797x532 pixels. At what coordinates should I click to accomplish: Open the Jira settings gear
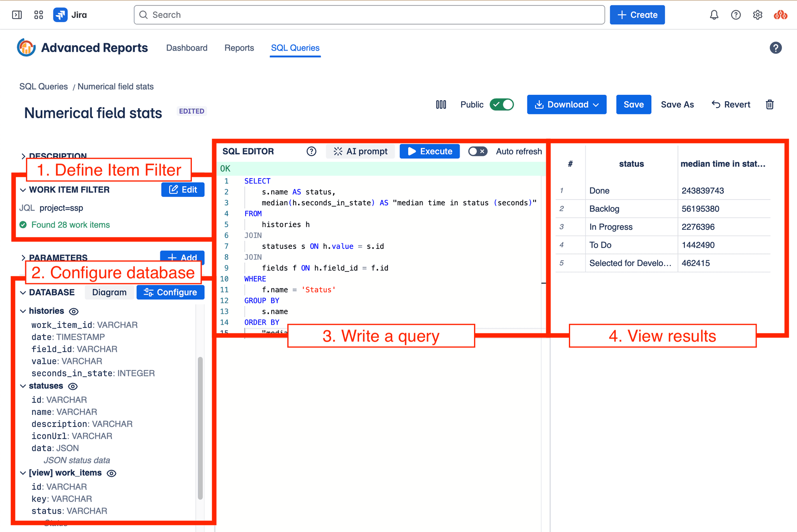(757, 15)
